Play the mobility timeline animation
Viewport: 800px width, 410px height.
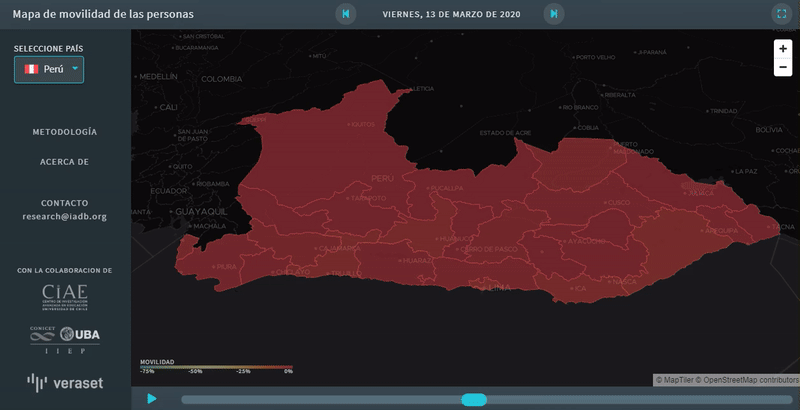(x=152, y=399)
